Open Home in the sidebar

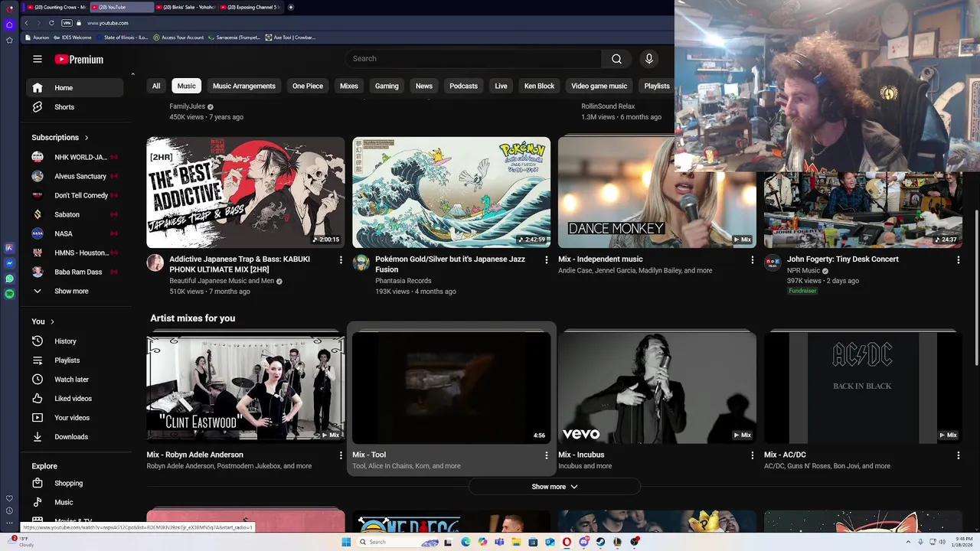coord(74,88)
